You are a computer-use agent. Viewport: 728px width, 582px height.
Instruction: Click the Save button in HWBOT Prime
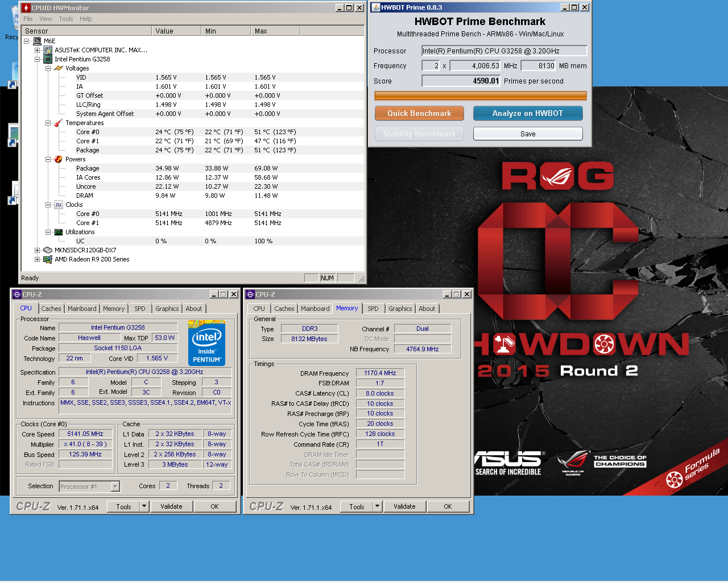click(x=528, y=134)
